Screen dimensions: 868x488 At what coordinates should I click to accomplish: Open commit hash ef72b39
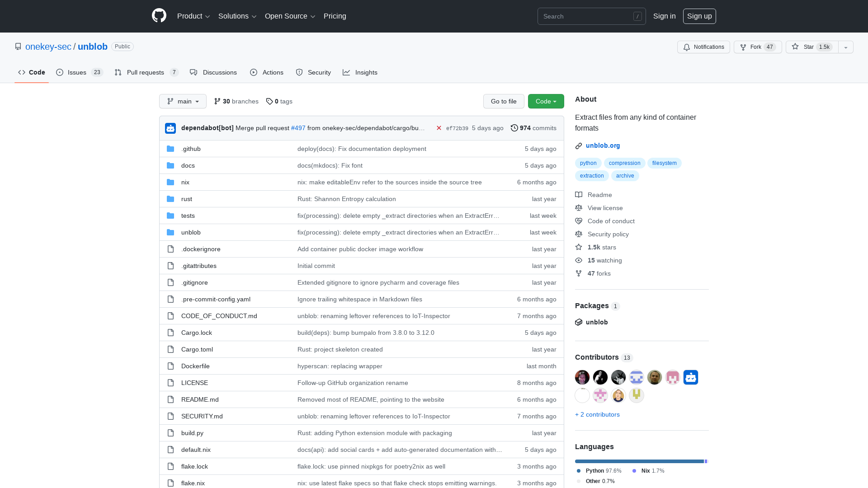[457, 128]
